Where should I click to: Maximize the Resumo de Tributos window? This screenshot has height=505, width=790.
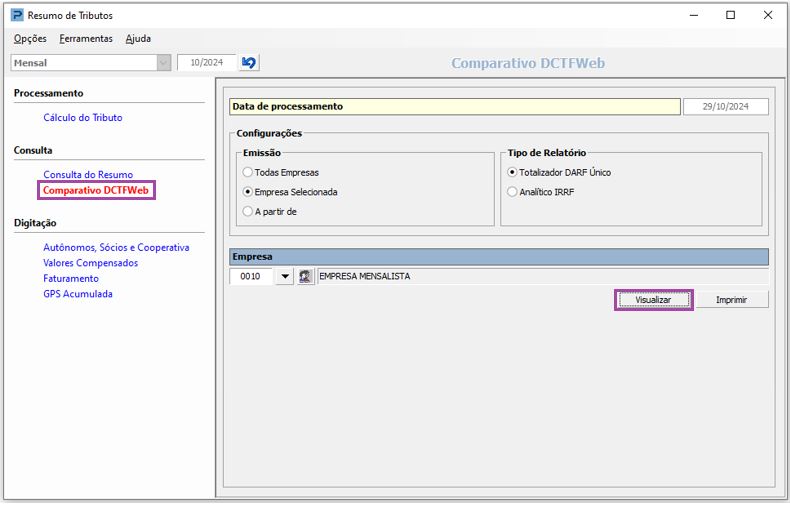731,15
